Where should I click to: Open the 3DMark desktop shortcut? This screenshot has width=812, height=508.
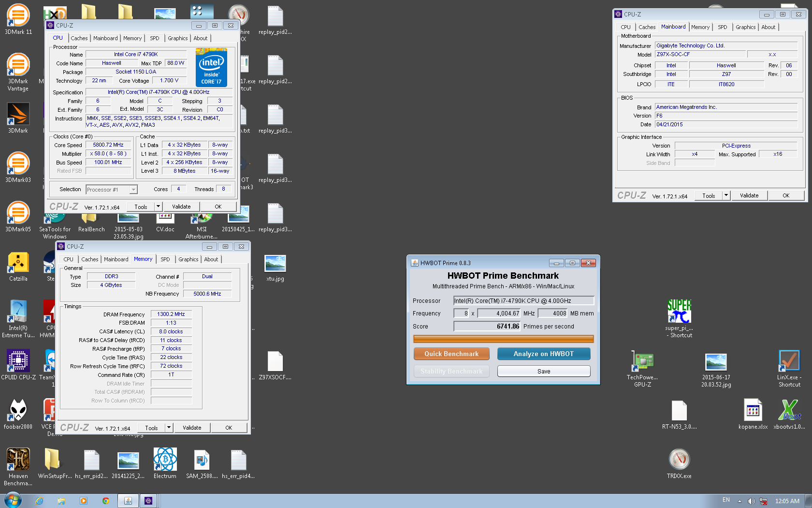(x=18, y=118)
